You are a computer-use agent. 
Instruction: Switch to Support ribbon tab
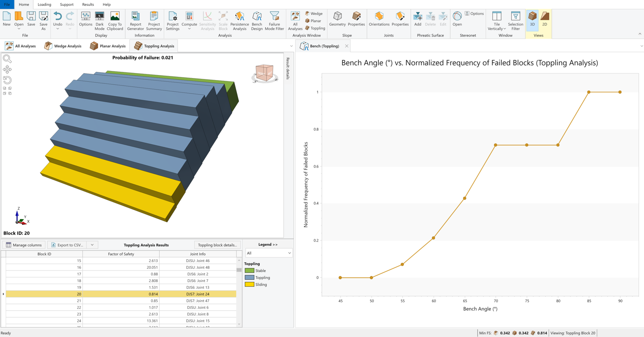click(x=66, y=5)
